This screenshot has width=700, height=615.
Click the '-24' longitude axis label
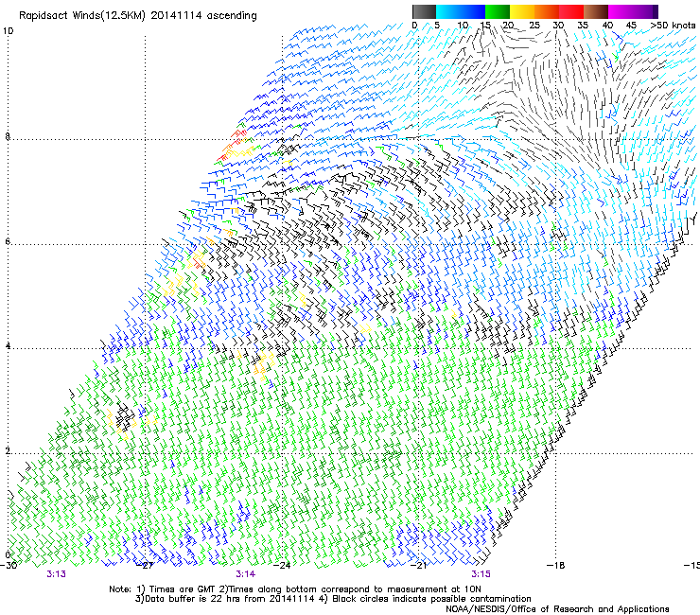point(282,566)
